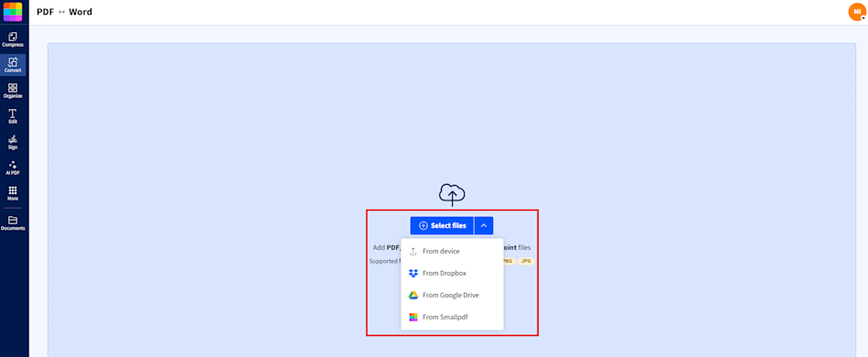Open the MI user account avatar
The height and width of the screenshot is (357, 868).
(x=857, y=12)
